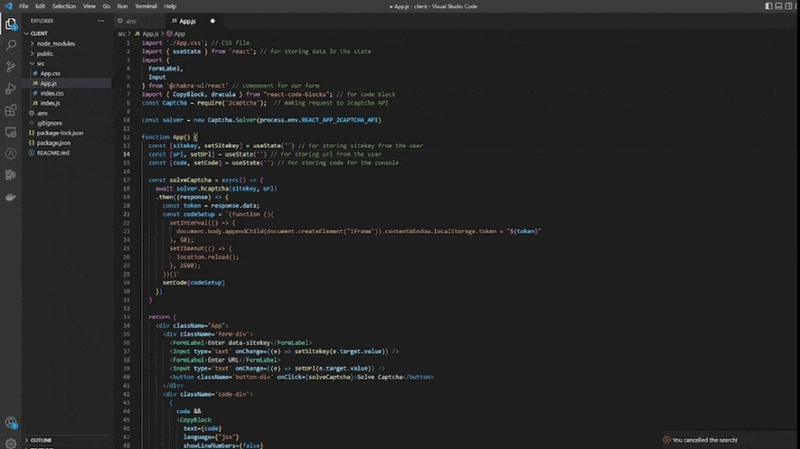The width and height of the screenshot is (800, 449).
Task: Open Remote Explorer in activity bar
Action: [10, 133]
